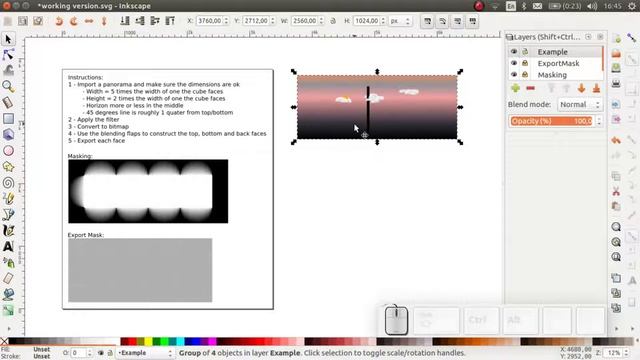This screenshot has width=640, height=360.
Task: Open the px units dropdown
Action: [400, 21]
